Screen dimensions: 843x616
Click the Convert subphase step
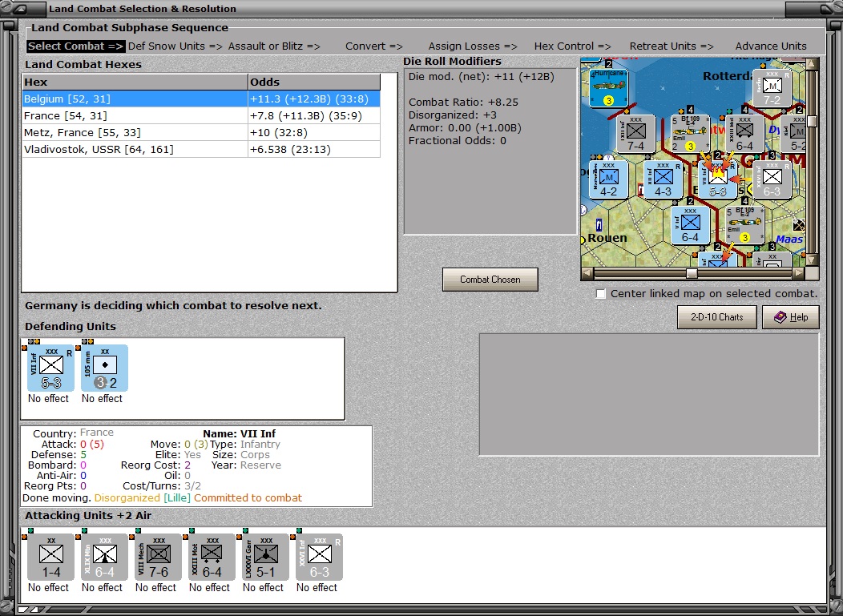point(374,46)
